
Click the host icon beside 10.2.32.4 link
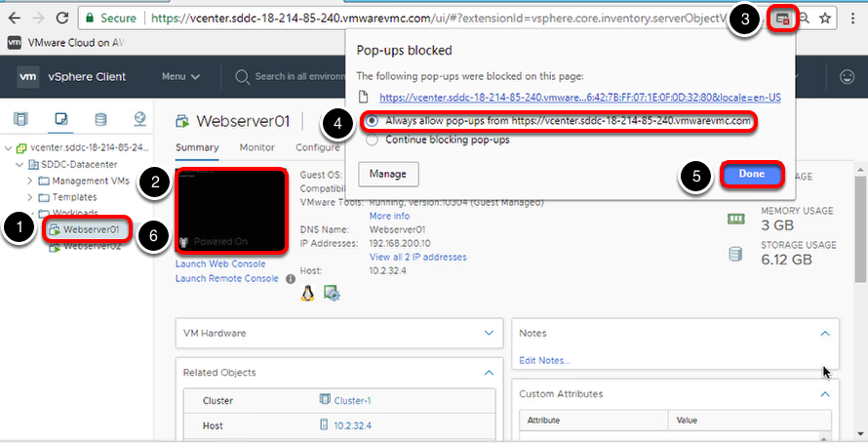pyautogui.click(x=325, y=425)
